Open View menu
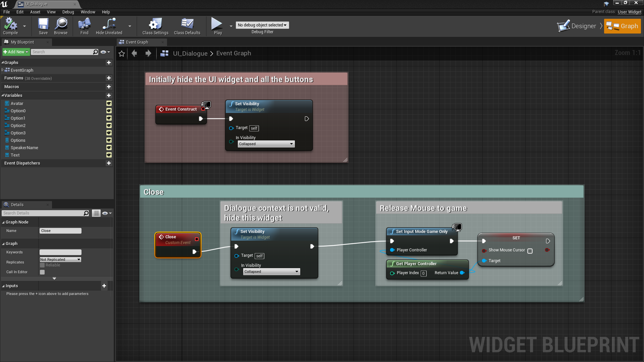 pos(51,12)
